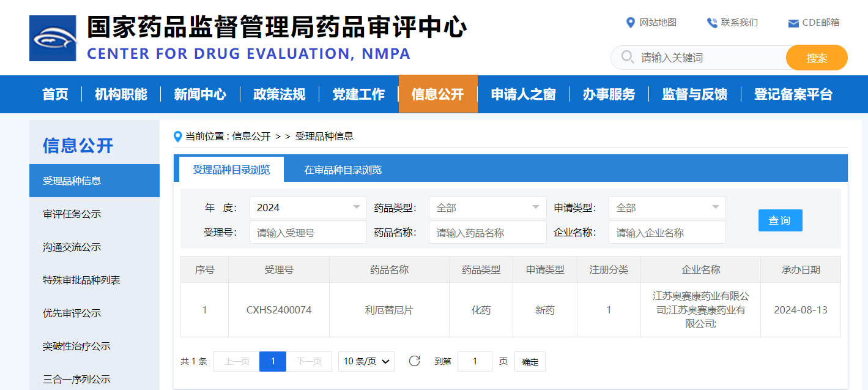Image resolution: width=868 pixels, height=390 pixels.
Task: Click the company name 江苏奥赛康药业有限公司 cell
Action: coord(701,310)
